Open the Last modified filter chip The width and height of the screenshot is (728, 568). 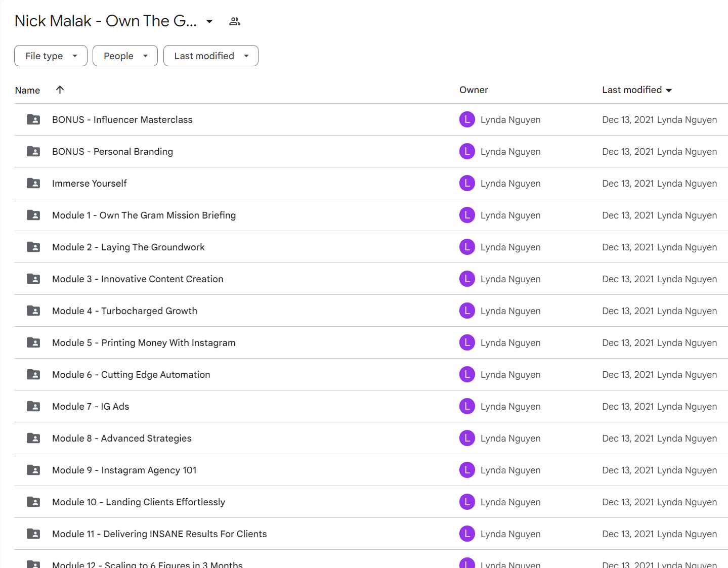click(210, 56)
